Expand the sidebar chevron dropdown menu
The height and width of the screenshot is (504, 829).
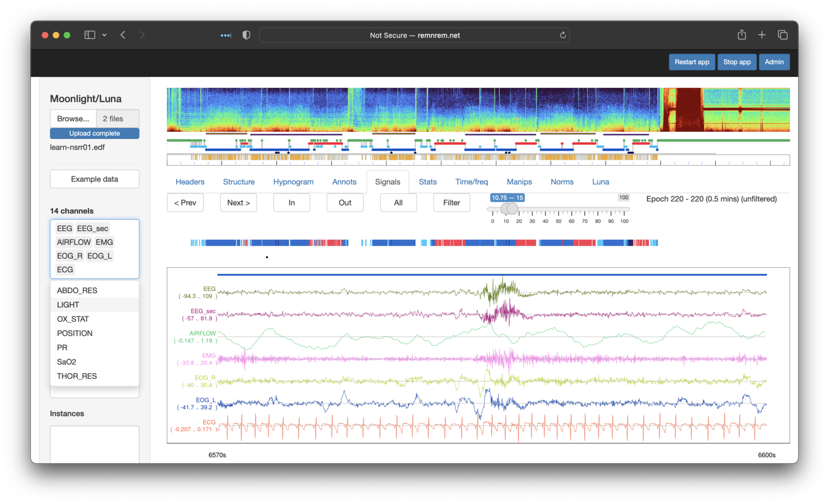coord(104,35)
